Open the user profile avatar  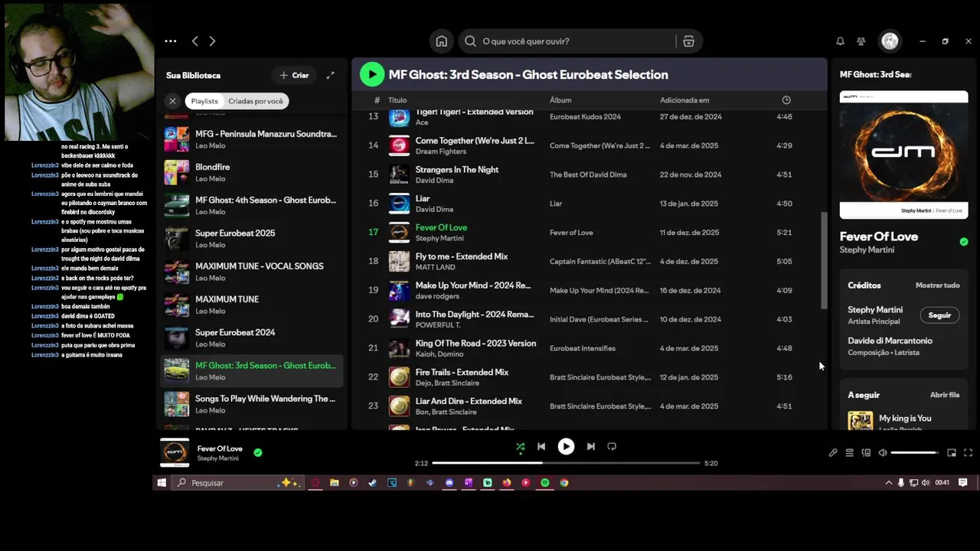(890, 41)
